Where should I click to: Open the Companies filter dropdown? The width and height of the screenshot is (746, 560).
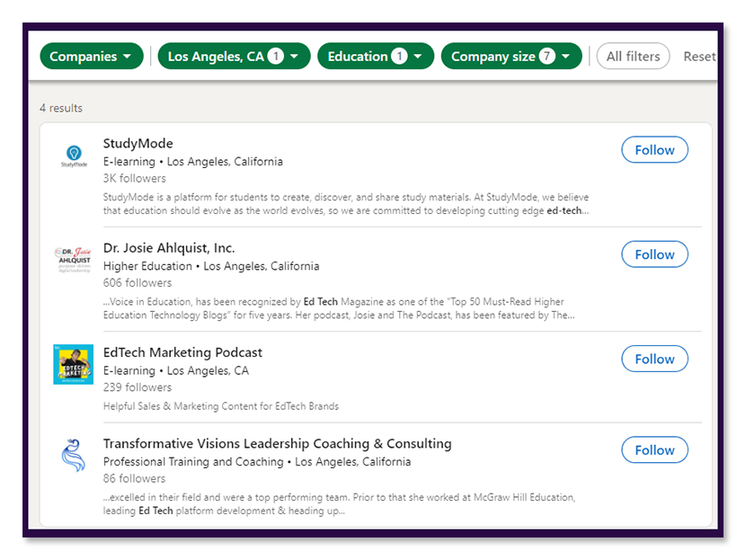(92, 56)
